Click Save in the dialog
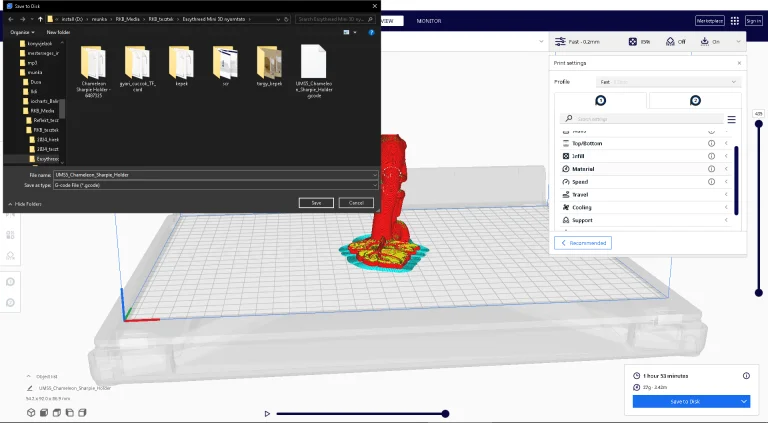This screenshot has width=768, height=423. pos(316,202)
